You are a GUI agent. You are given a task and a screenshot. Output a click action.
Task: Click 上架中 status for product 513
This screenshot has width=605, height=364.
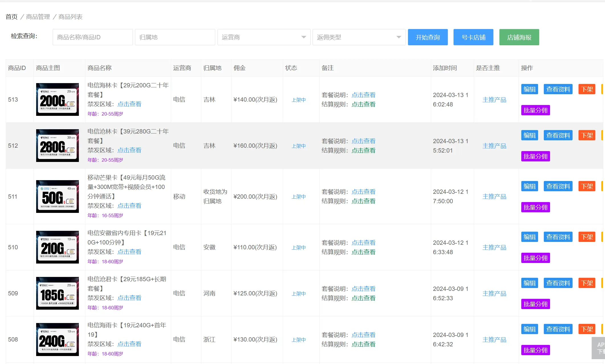[x=298, y=100]
